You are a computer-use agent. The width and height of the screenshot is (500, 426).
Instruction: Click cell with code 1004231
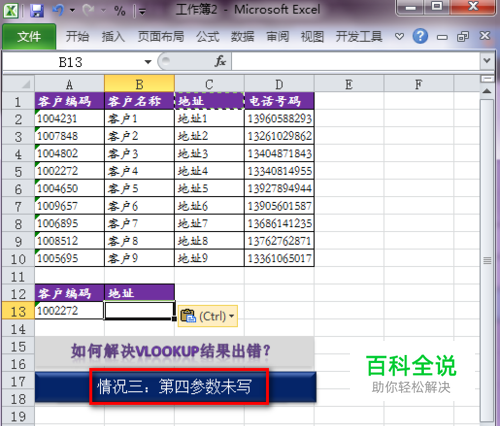pos(69,118)
